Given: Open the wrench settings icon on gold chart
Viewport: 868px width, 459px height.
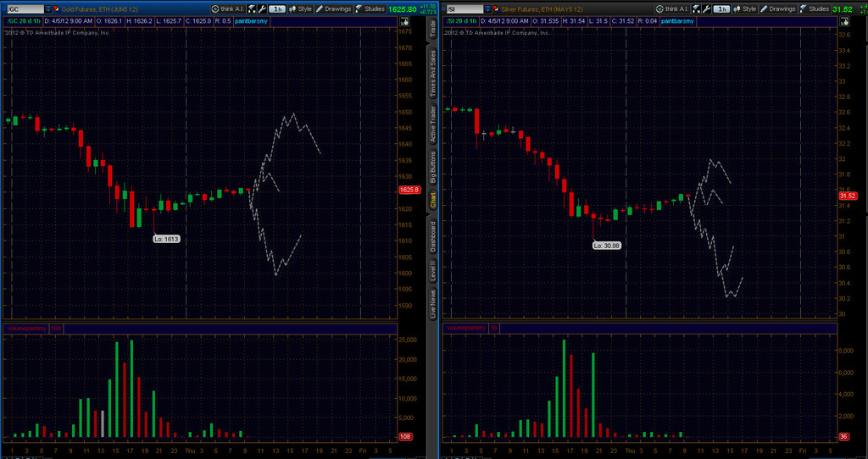Looking at the screenshot, I should (259, 8).
